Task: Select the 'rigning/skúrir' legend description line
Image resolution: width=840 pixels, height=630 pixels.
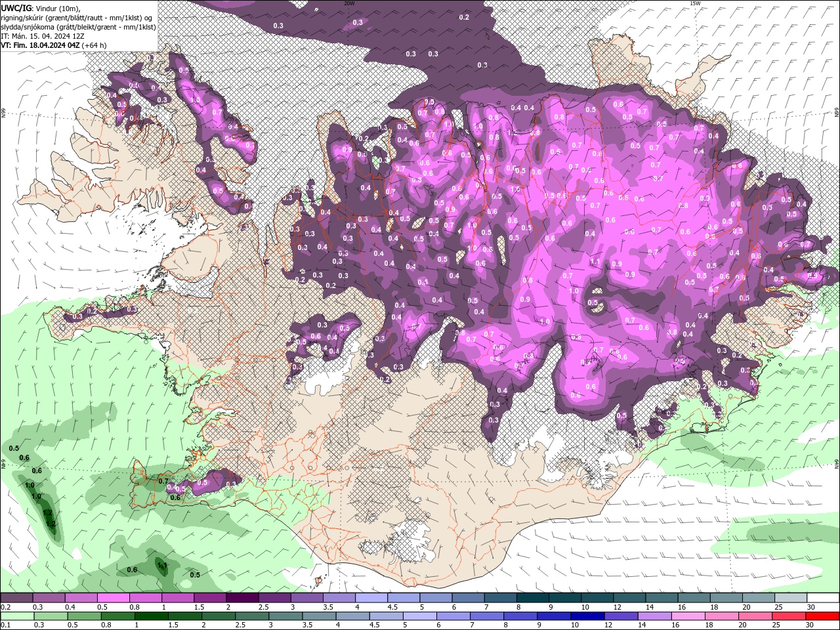Action: click(x=77, y=18)
